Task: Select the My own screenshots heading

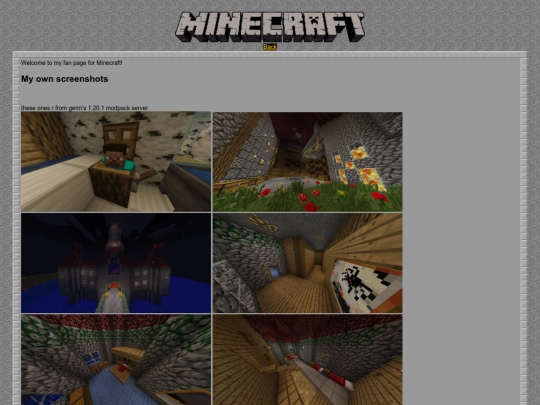Action: (64, 79)
